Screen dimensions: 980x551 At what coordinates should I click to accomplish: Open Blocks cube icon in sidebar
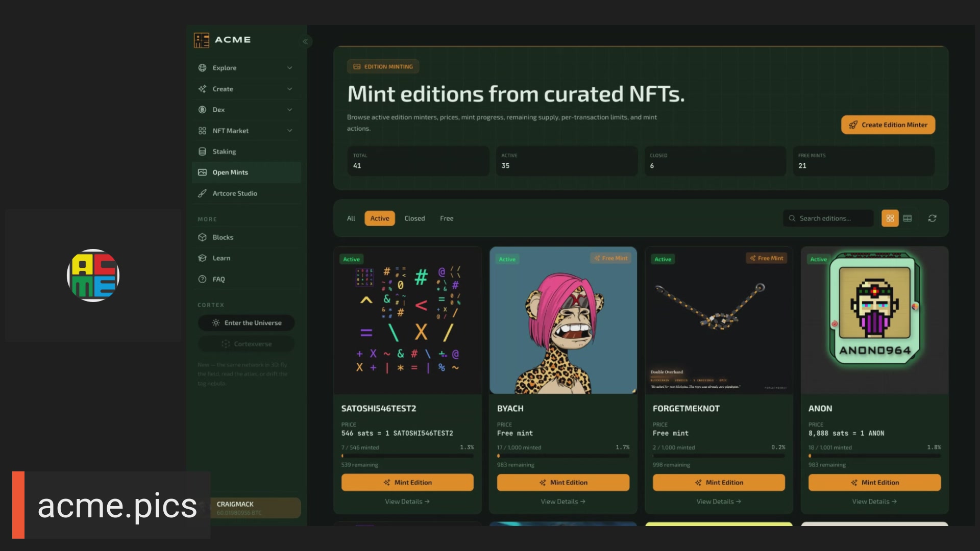(202, 237)
